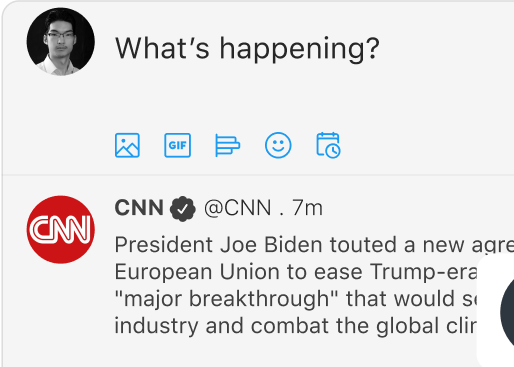Open CNN's red logo avatar
The height and width of the screenshot is (367, 514).
61,230
